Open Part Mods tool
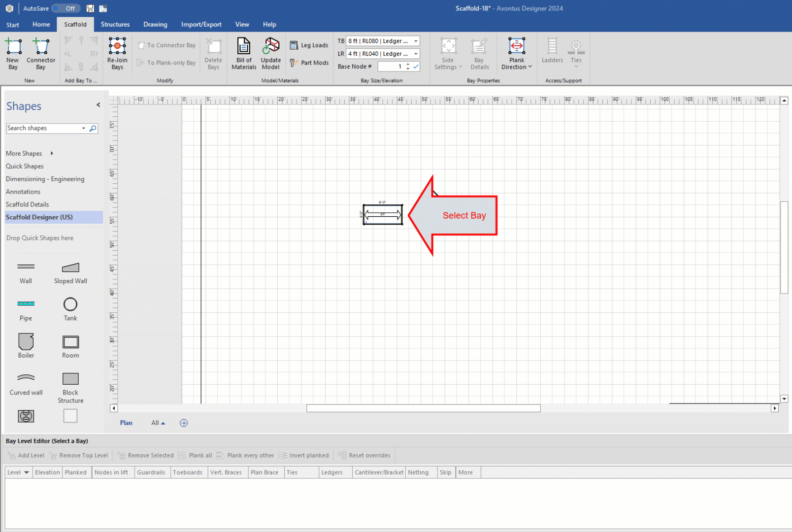 (x=309, y=63)
